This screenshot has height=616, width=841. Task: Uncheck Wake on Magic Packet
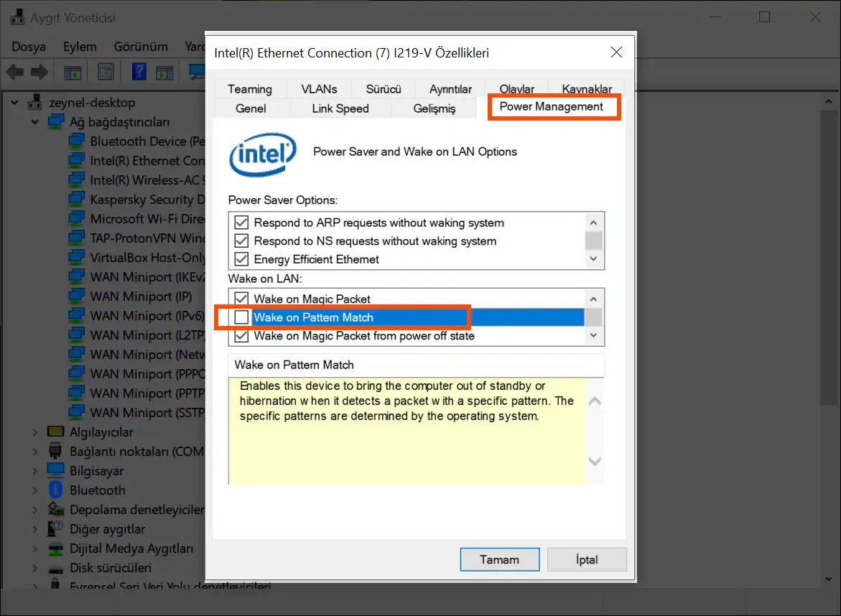pyautogui.click(x=241, y=299)
